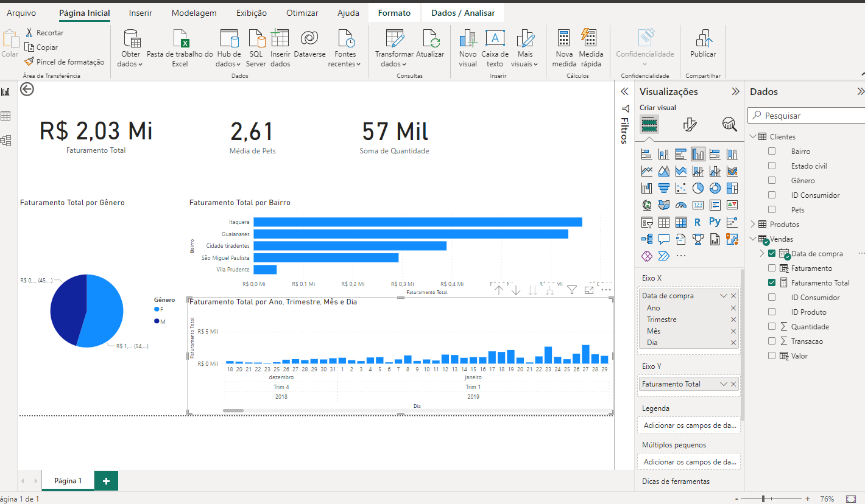Viewport: 865px width, 504px height.
Task: Check the ID Produto field
Action: (772, 312)
